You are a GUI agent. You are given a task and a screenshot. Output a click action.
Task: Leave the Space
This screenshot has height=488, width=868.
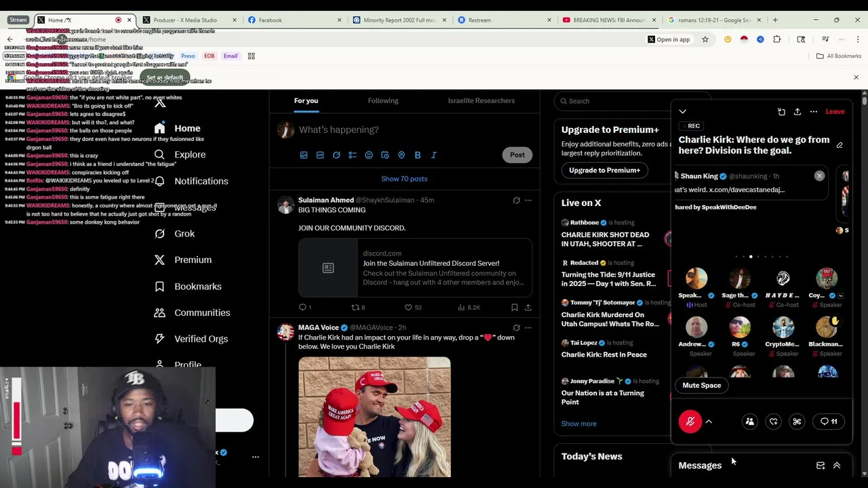coord(835,112)
